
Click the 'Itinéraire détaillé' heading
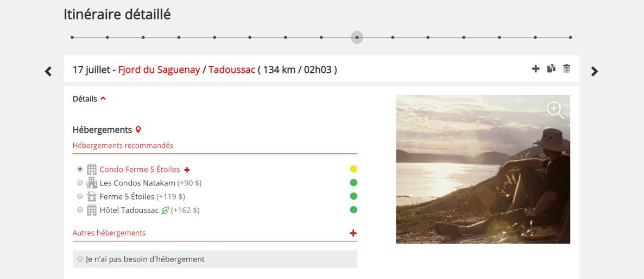pos(117,15)
